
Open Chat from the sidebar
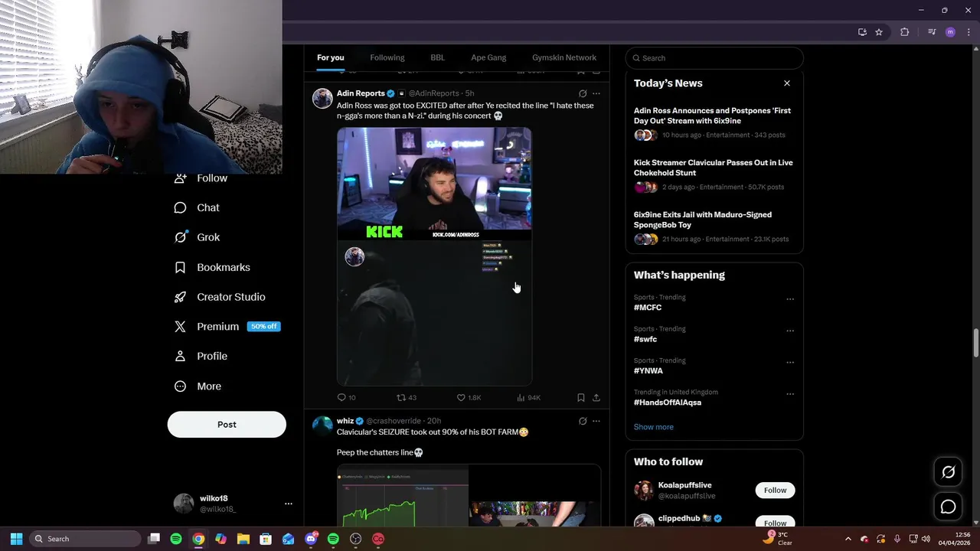click(x=198, y=207)
